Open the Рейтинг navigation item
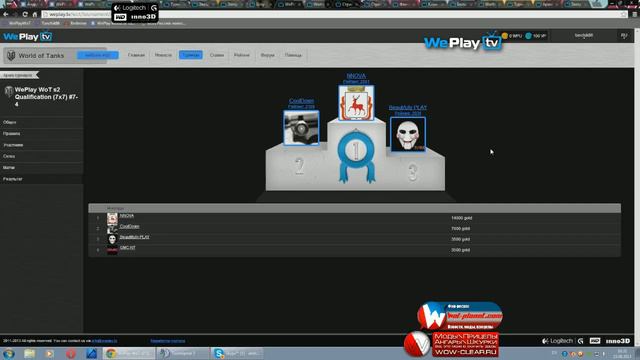 coord(242,55)
